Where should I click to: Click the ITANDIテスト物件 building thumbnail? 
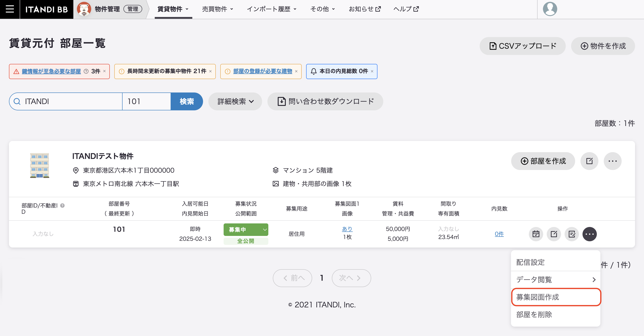click(x=40, y=165)
